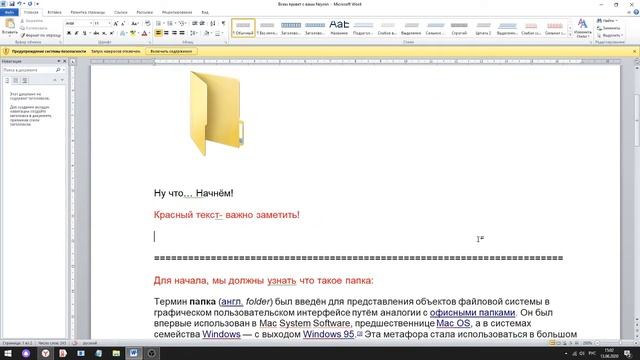Select the Normal (Обычный) style
This screenshot has width=640, height=360.
(243, 28)
